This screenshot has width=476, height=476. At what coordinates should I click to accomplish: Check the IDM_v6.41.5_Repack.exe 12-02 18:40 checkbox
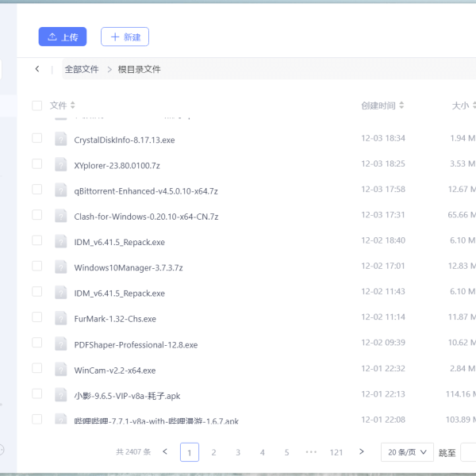pos(37,240)
